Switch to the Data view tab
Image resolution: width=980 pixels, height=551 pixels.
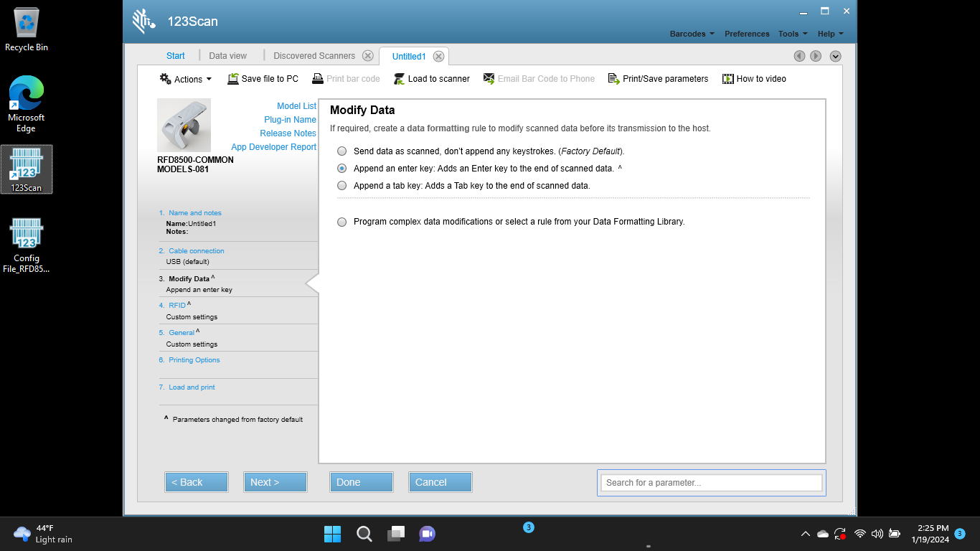tap(227, 56)
